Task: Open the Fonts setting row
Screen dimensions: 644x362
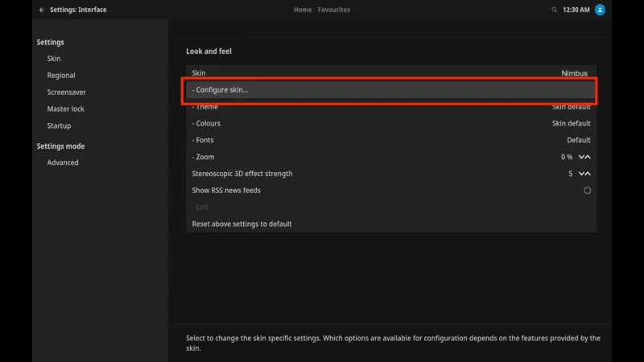Action: click(391, 140)
